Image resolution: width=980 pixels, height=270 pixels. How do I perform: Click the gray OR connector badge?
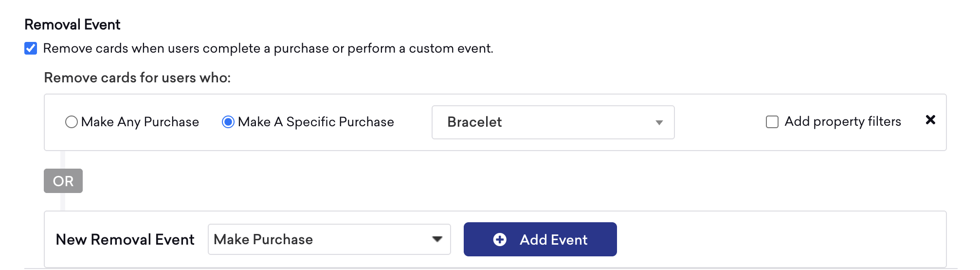pos(63,181)
